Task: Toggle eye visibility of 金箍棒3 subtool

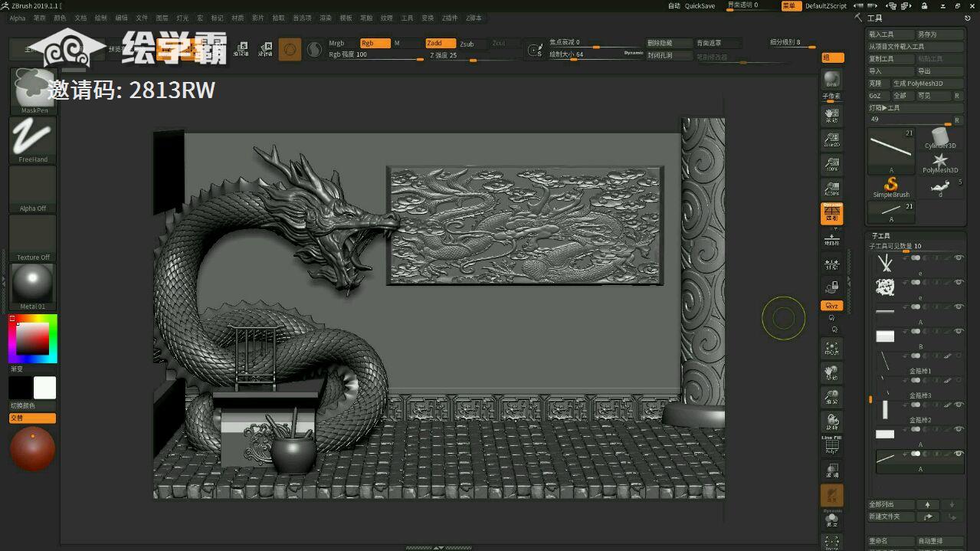Action: [959, 380]
